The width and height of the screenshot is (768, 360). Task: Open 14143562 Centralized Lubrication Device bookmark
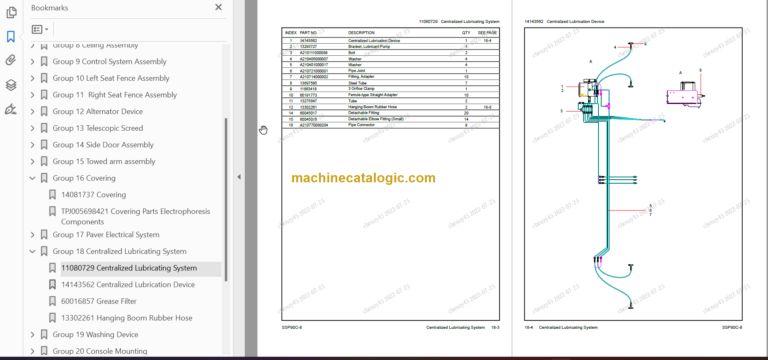pos(127,285)
